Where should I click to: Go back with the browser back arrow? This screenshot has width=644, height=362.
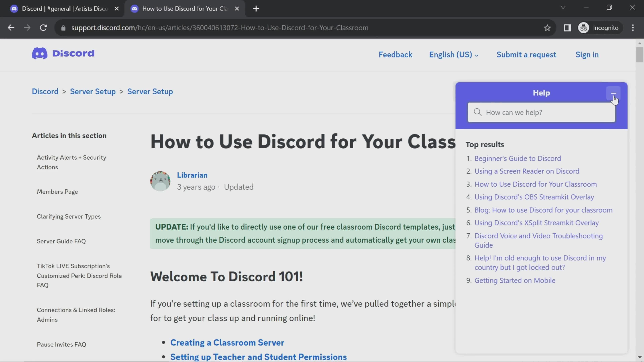tap(11, 28)
